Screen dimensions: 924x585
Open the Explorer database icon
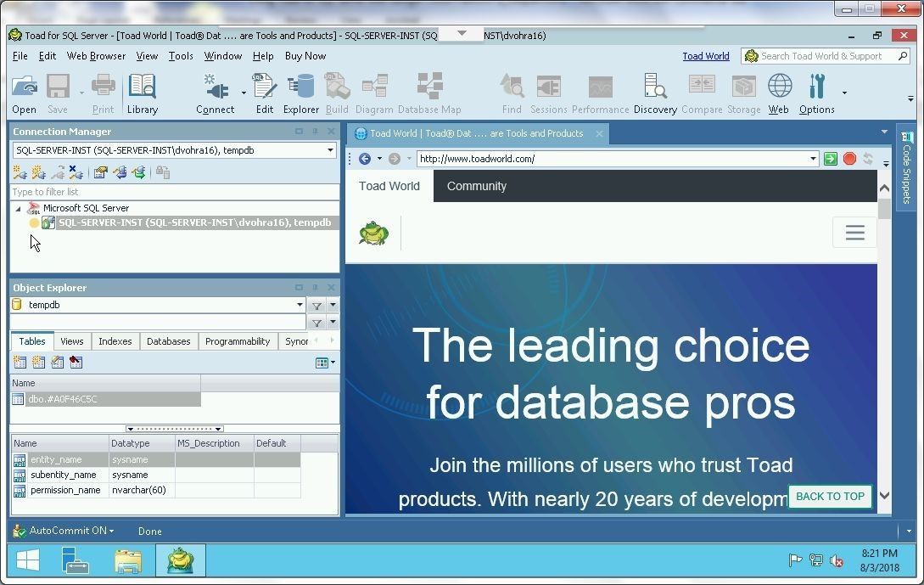click(301, 87)
